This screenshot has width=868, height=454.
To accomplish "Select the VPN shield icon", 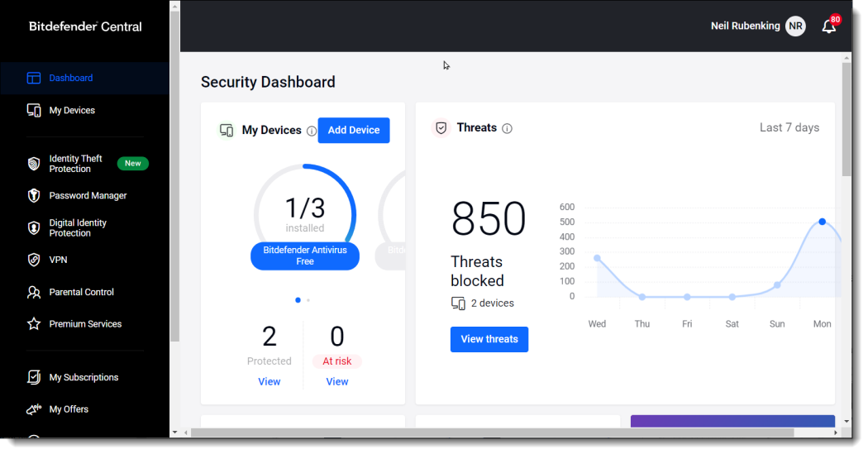I will click(x=34, y=260).
